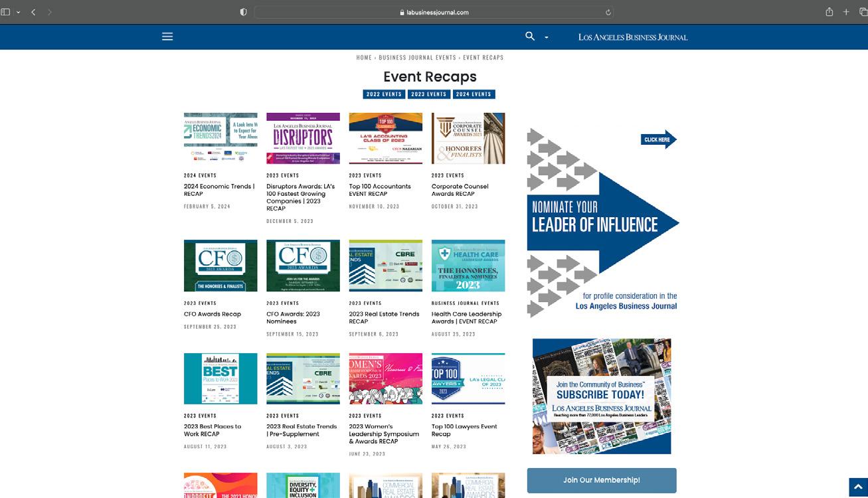This screenshot has width=868, height=498.
Task: Click the browser forward arrow
Action: pos(50,12)
